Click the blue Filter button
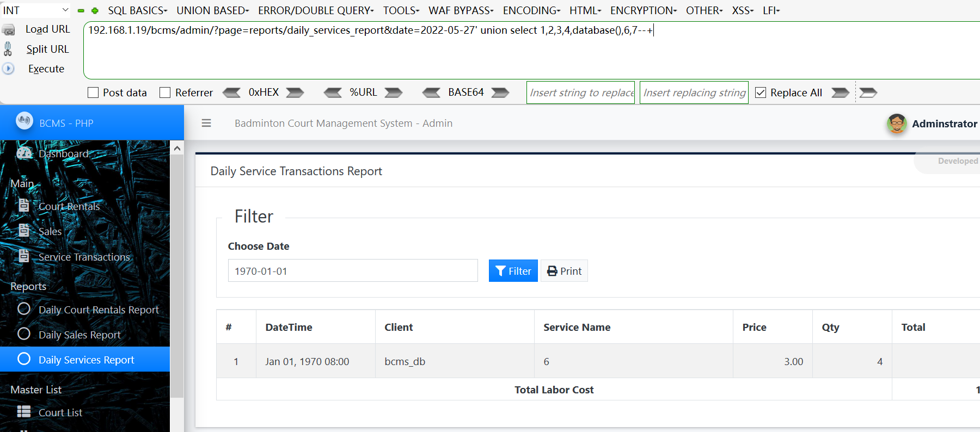The width and height of the screenshot is (980, 432). 513,271
